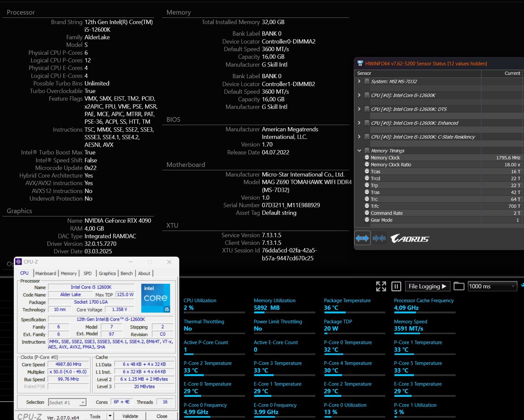Expand the i5-12600K: DTS sensor group

[359, 109]
